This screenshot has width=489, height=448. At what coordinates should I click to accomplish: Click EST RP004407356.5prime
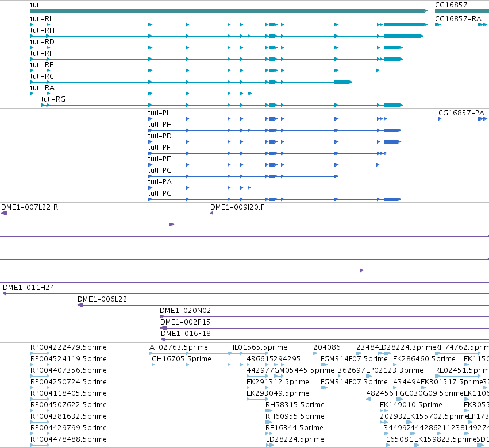[x=68, y=370]
